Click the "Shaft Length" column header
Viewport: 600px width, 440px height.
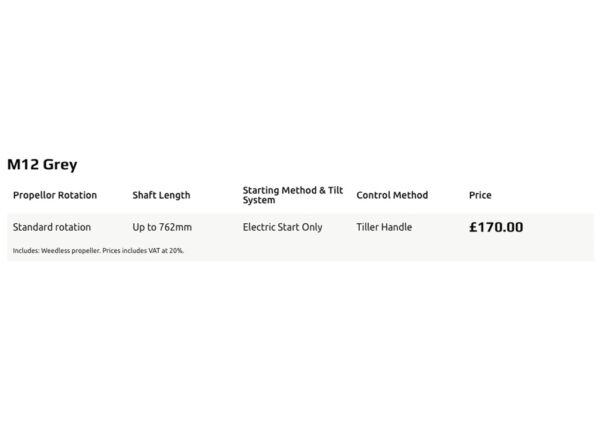point(161,195)
